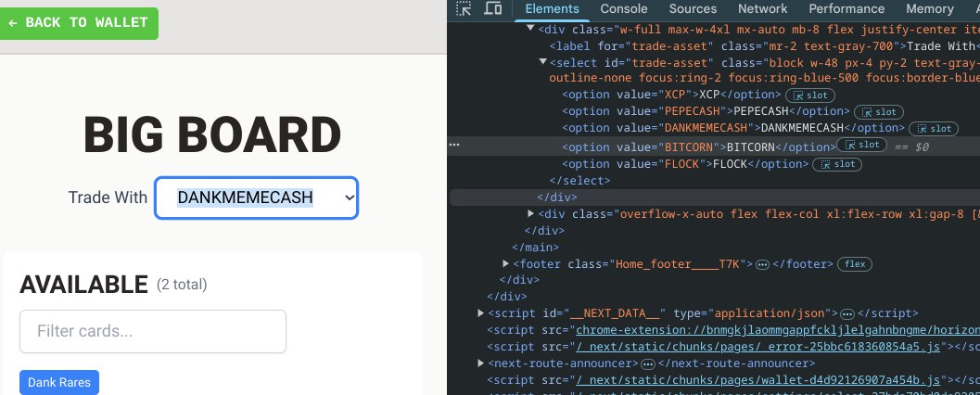Collapse the w-full max-w-4xl div node
This screenshot has width=980, height=395.
530,28
